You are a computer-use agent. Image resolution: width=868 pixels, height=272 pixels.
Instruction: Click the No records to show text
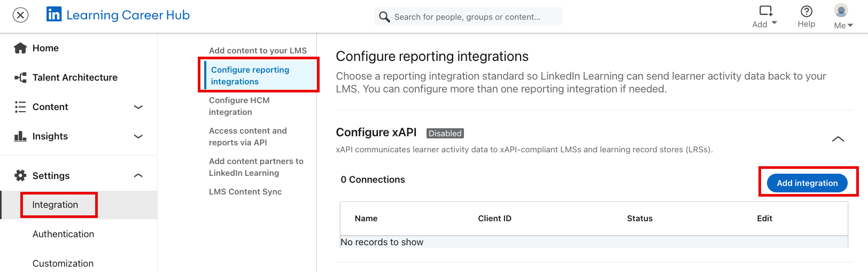tap(382, 242)
